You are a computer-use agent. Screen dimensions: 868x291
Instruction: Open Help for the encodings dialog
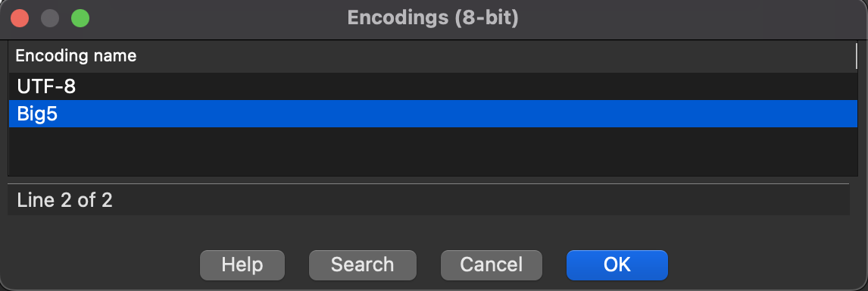[242, 265]
